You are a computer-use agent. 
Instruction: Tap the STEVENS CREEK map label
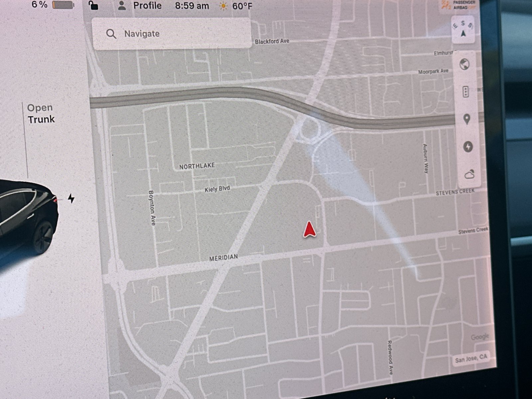tap(455, 192)
